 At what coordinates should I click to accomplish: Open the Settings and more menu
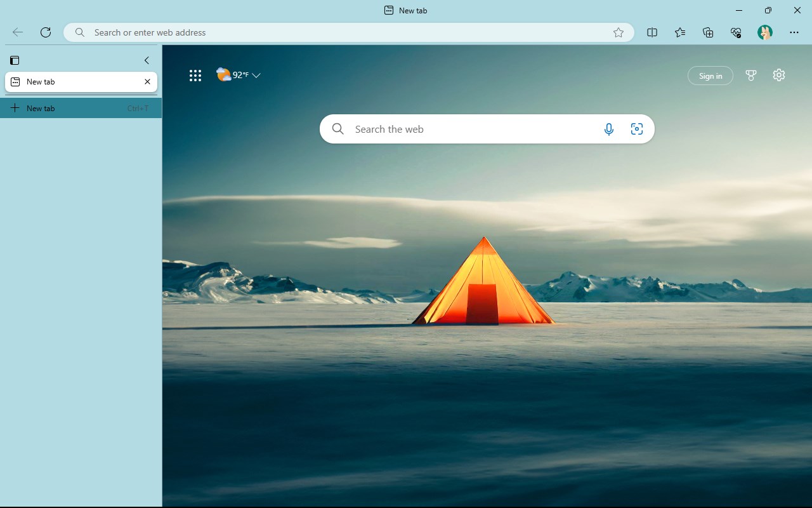[794, 32]
